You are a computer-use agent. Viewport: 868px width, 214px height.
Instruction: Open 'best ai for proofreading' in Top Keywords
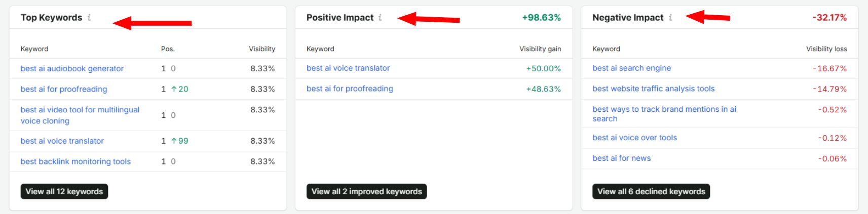tap(64, 89)
